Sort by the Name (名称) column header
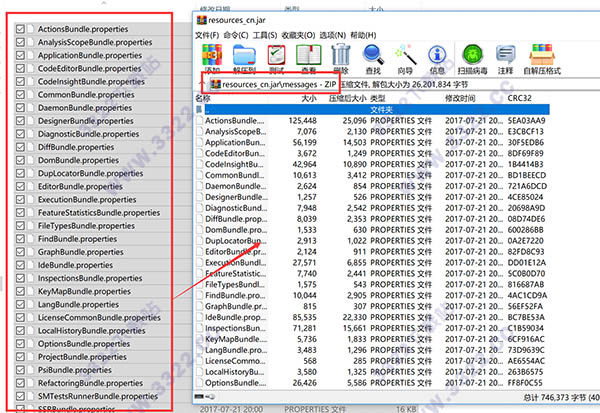The image size is (600, 413). click(x=203, y=98)
